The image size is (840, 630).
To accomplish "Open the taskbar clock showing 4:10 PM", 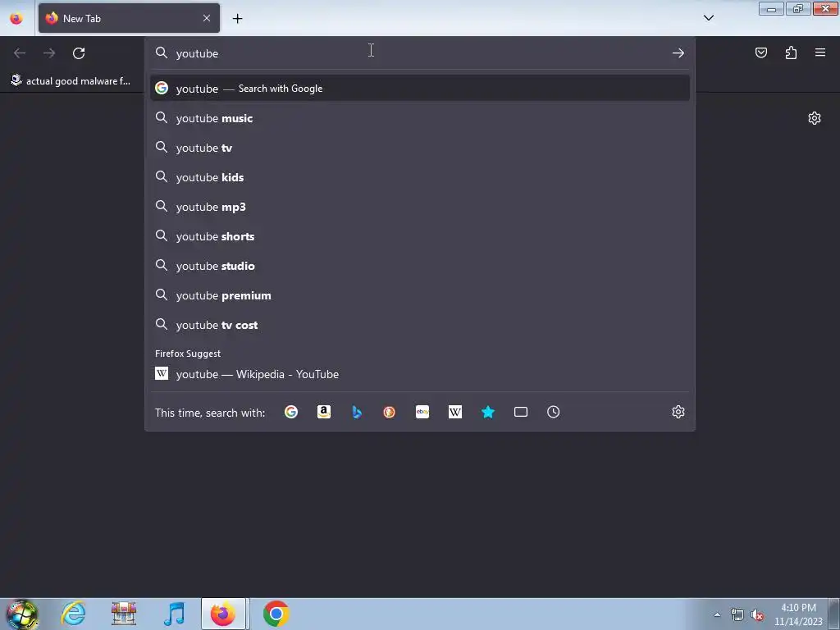I will point(797,614).
